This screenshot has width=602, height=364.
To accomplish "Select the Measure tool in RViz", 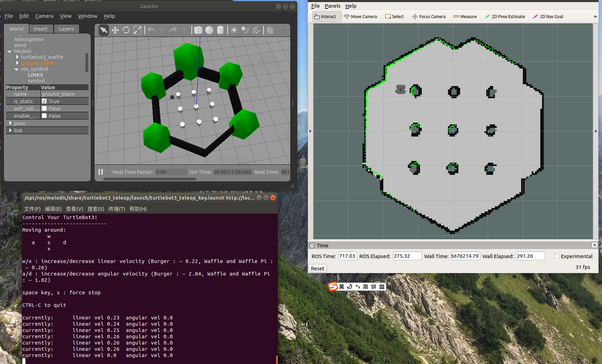I will [465, 16].
